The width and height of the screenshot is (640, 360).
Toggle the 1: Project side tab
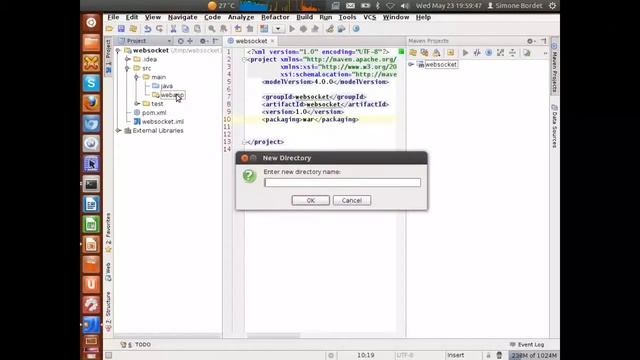coord(108,56)
